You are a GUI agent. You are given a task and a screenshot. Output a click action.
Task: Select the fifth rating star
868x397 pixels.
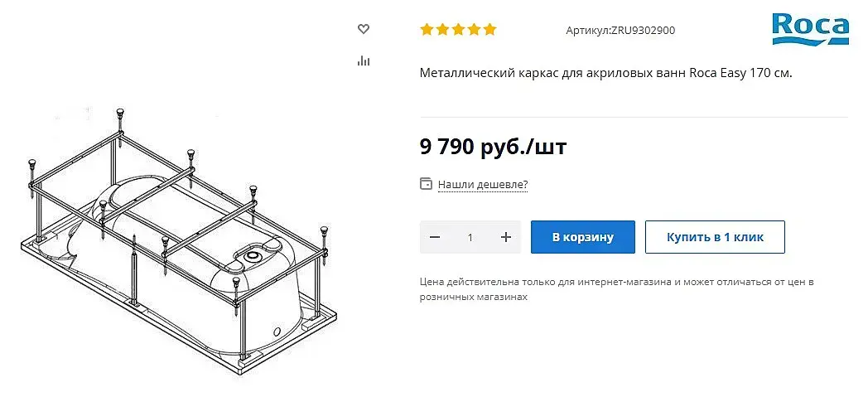[x=490, y=29]
